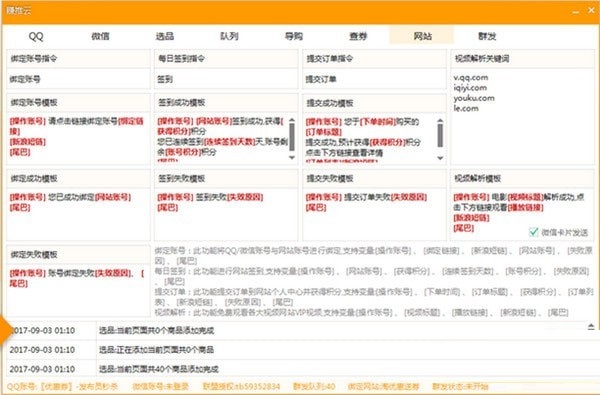Click the scrollbar thumb in 提交成功模板
This screenshot has height=395, width=600.
[x=440, y=135]
